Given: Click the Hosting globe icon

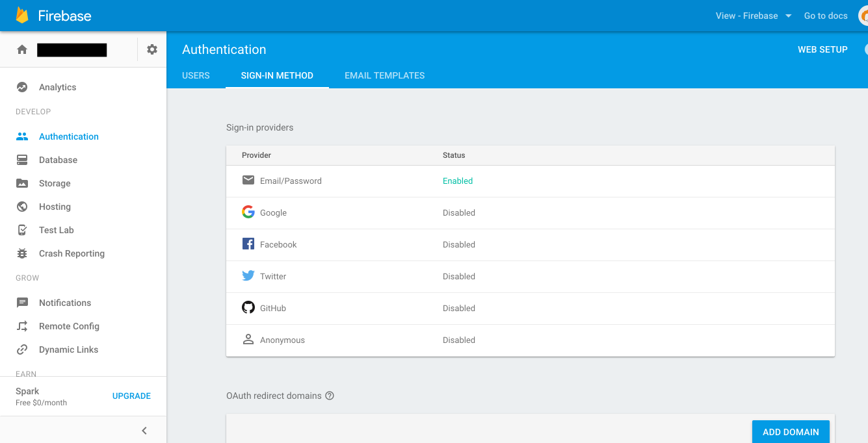Looking at the screenshot, I should (x=22, y=207).
